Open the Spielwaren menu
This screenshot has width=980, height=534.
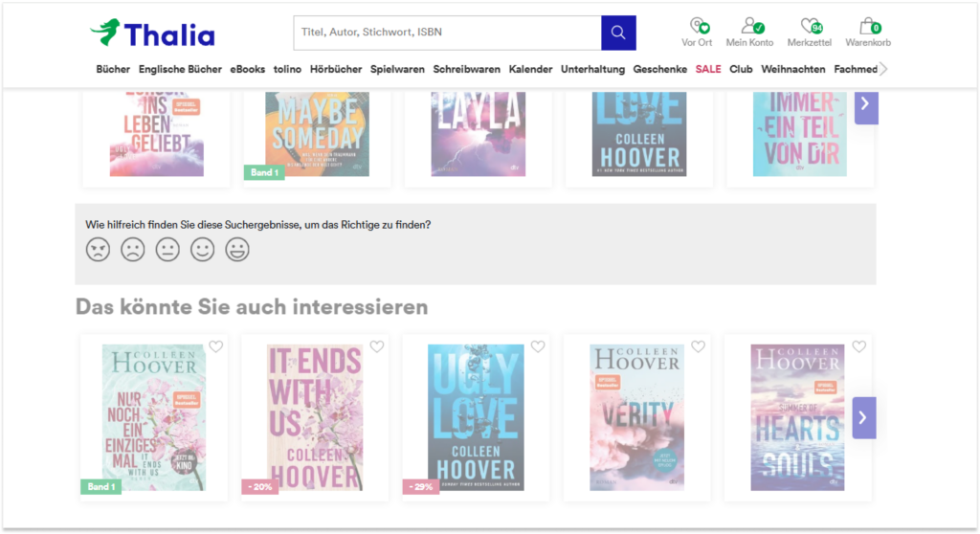click(397, 70)
